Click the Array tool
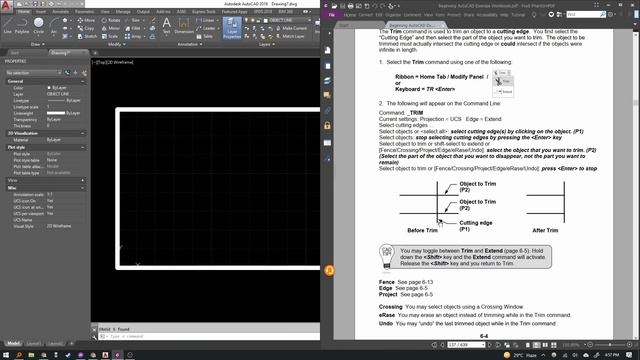 [x=133, y=36]
